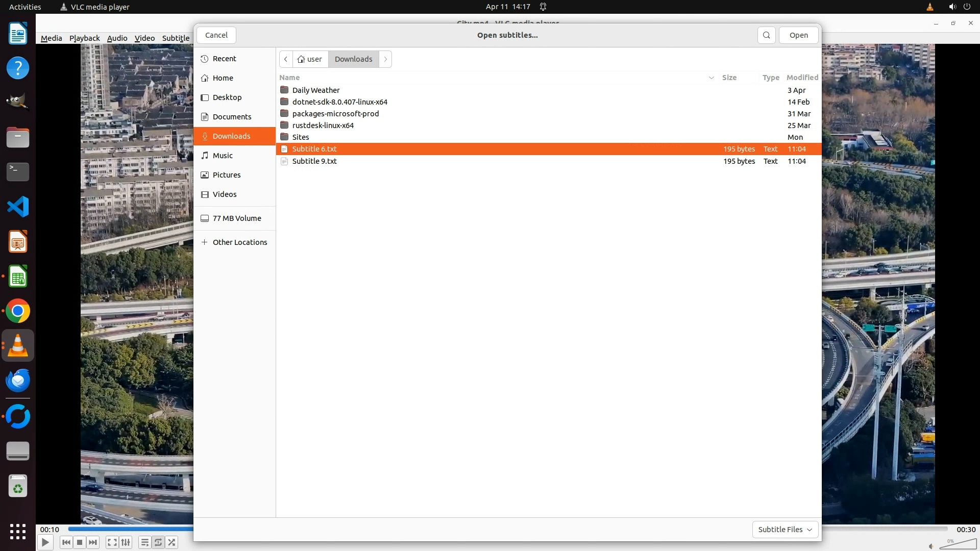Open the Playback menu
The width and height of the screenshot is (980, 551).
(x=84, y=38)
